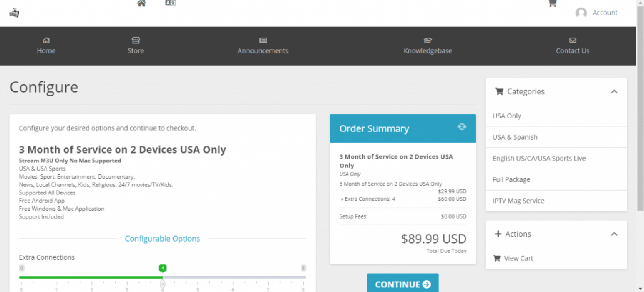This screenshot has height=292, width=644.
Task: Click the site logo in top-left corner
Action: [x=14, y=13]
